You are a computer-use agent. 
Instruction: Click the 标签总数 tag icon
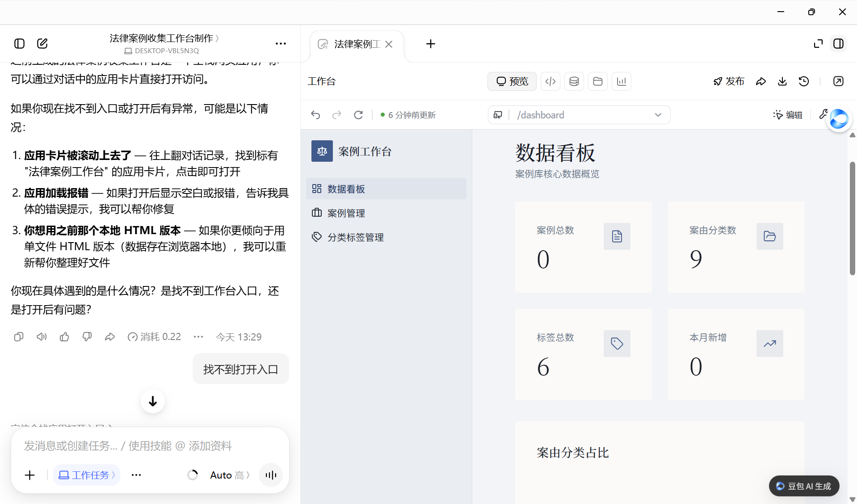[x=617, y=344]
